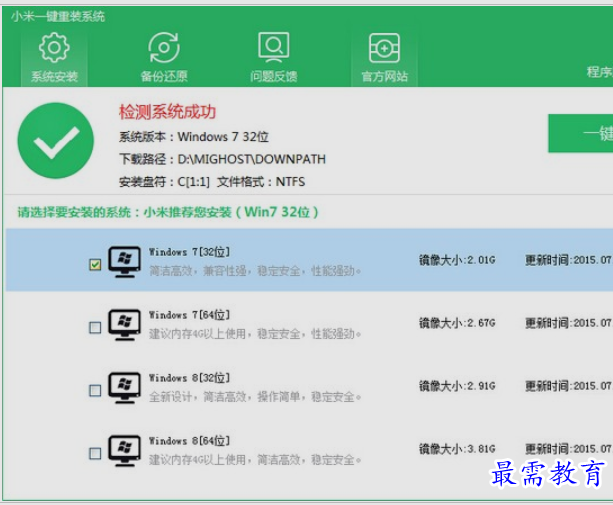Click 更新时间 in the Windows 7[64位] row
Screen dimensions: 613x505
pos(569,323)
